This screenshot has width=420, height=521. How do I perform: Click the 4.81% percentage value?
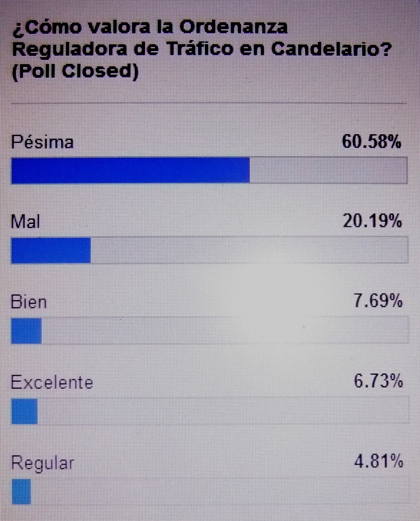click(378, 462)
